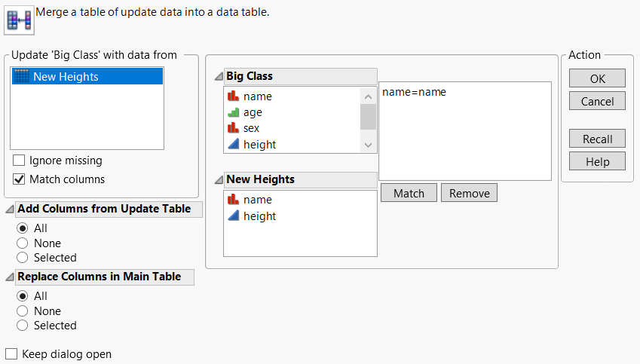The width and height of the screenshot is (640, 364).
Task: Select the height column in Big Class
Action: coord(259,144)
